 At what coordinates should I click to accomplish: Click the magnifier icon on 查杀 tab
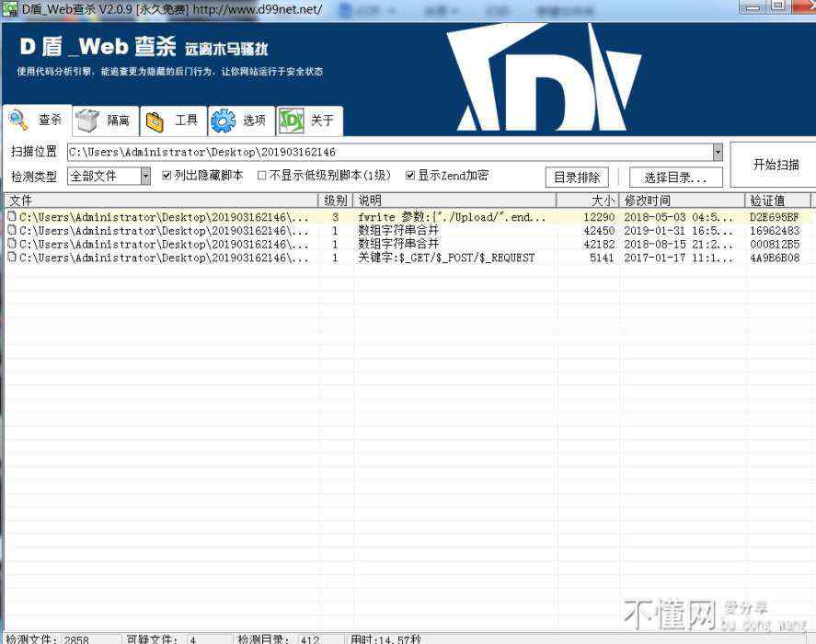(18, 120)
